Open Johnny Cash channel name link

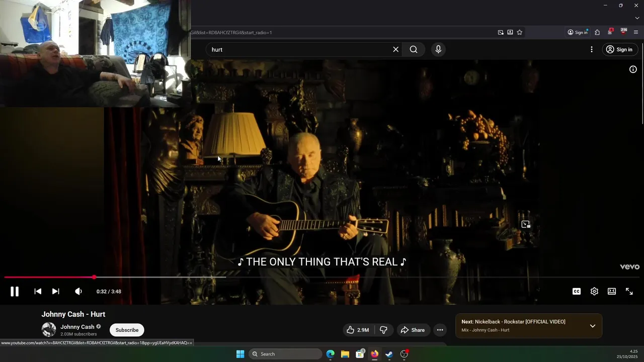(x=77, y=327)
